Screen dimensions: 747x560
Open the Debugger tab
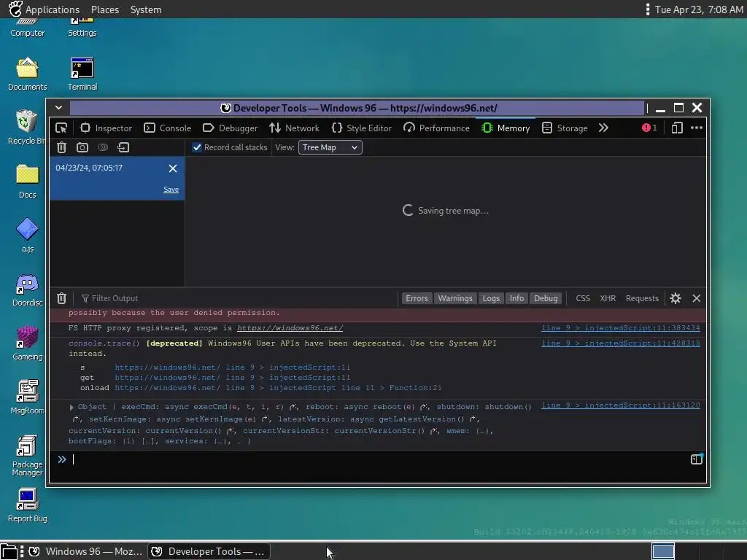[x=230, y=128]
